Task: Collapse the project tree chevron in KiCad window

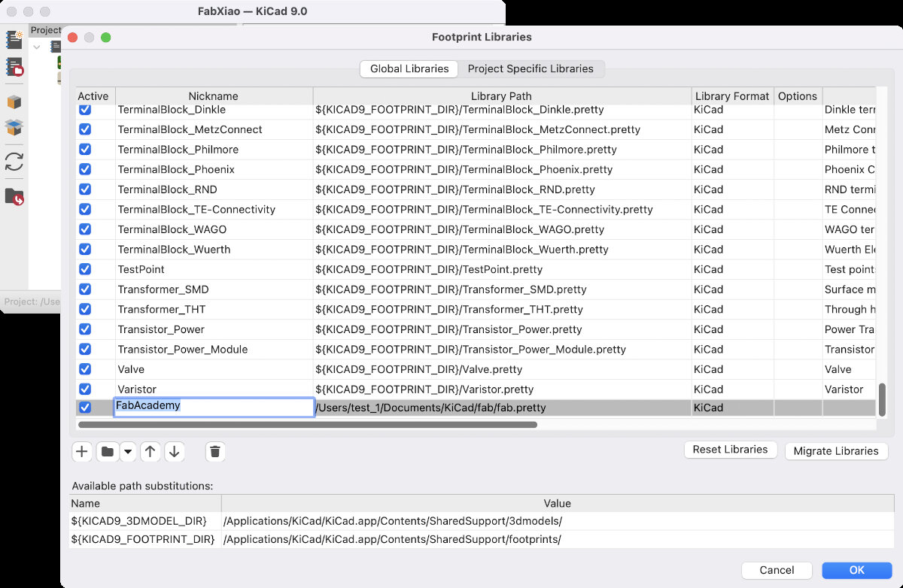Action: click(36, 47)
